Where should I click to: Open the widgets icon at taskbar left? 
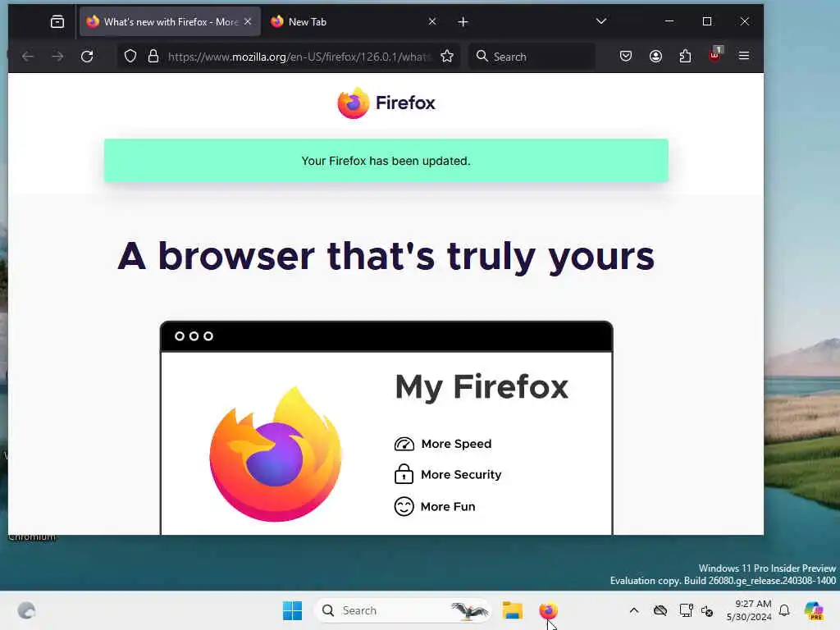tap(26, 610)
